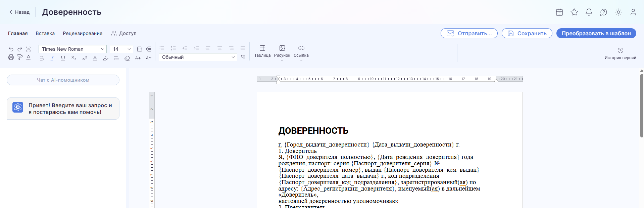Open История версий

(x=620, y=54)
